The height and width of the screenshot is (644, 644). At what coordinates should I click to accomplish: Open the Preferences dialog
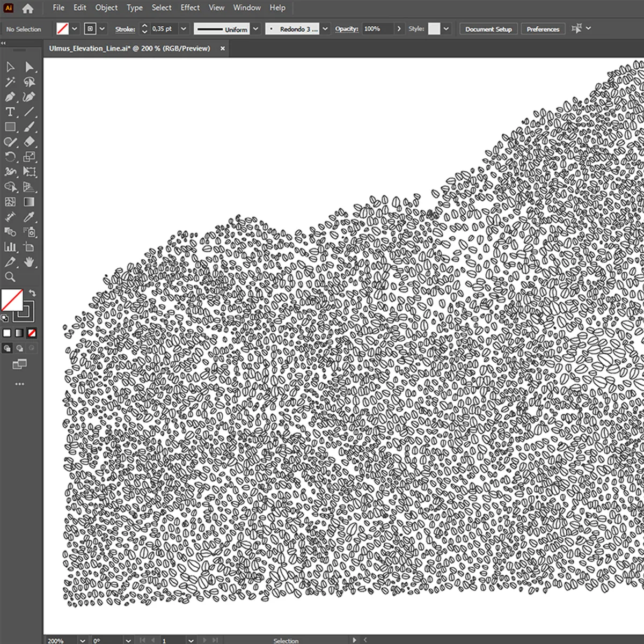tap(543, 28)
